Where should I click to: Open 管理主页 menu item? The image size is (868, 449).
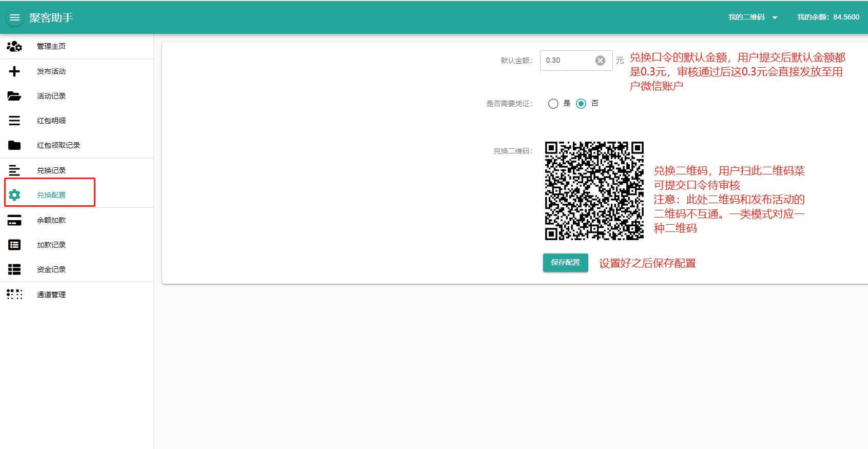[77, 46]
